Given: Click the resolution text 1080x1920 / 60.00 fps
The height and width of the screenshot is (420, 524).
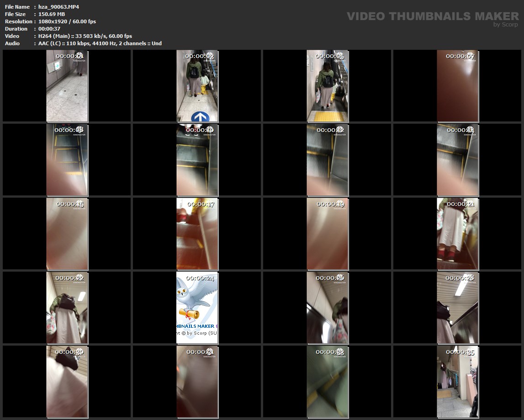Looking at the screenshot, I should pyautogui.click(x=67, y=21).
